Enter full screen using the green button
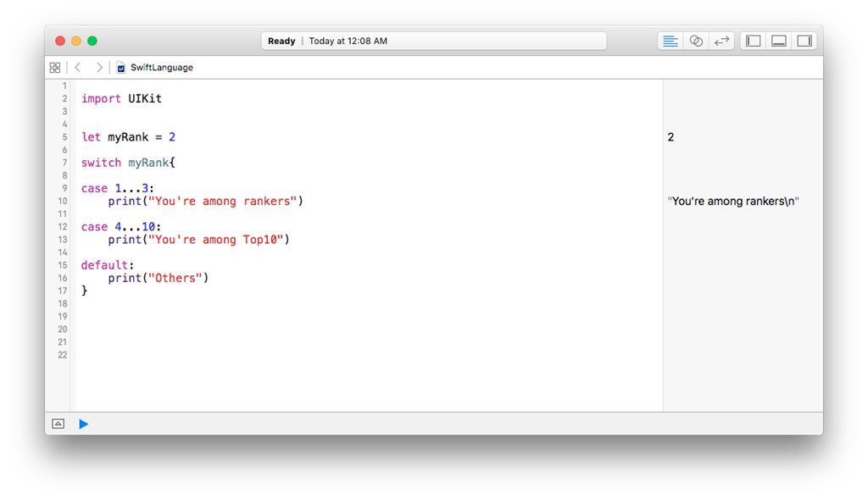The height and width of the screenshot is (499, 868). click(92, 41)
